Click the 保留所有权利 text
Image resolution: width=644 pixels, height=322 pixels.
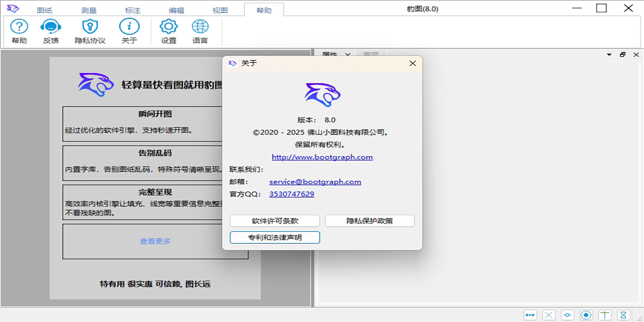[x=320, y=145]
